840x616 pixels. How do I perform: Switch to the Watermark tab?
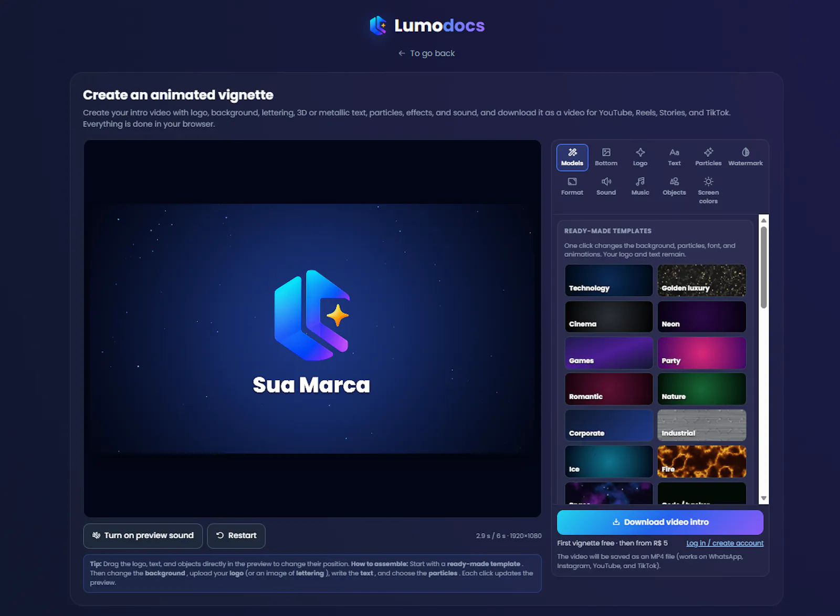[x=745, y=157]
